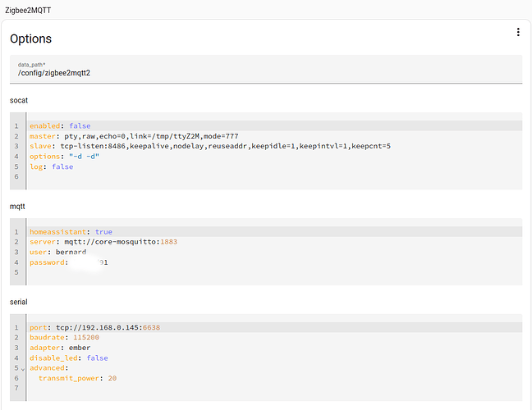Click the 'disable_led: false' line
This screenshot has height=410, width=532.
click(x=68, y=358)
